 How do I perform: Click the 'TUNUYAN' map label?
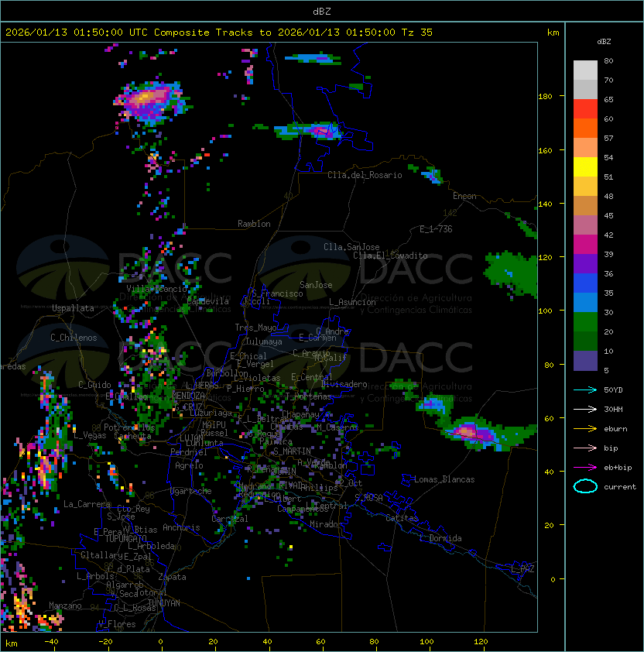coord(164,603)
